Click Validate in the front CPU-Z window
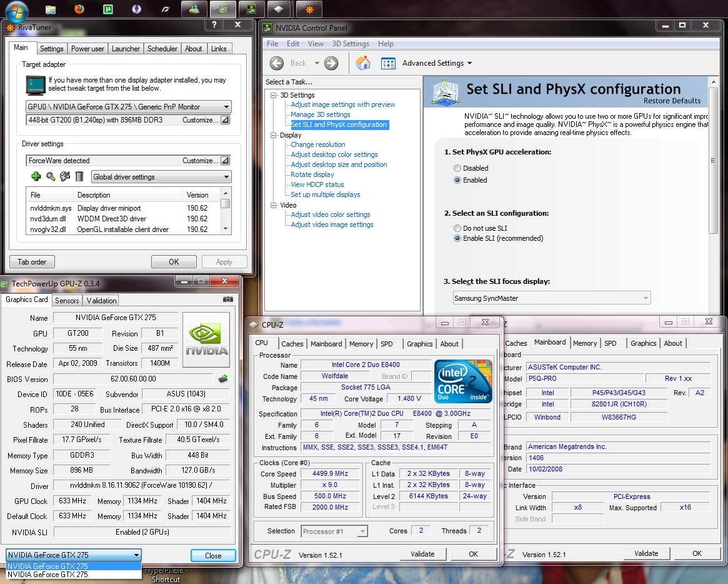 click(422, 554)
